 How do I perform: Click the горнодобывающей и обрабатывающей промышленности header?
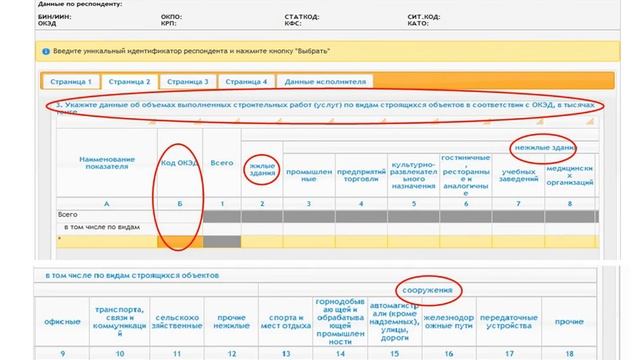(340, 322)
